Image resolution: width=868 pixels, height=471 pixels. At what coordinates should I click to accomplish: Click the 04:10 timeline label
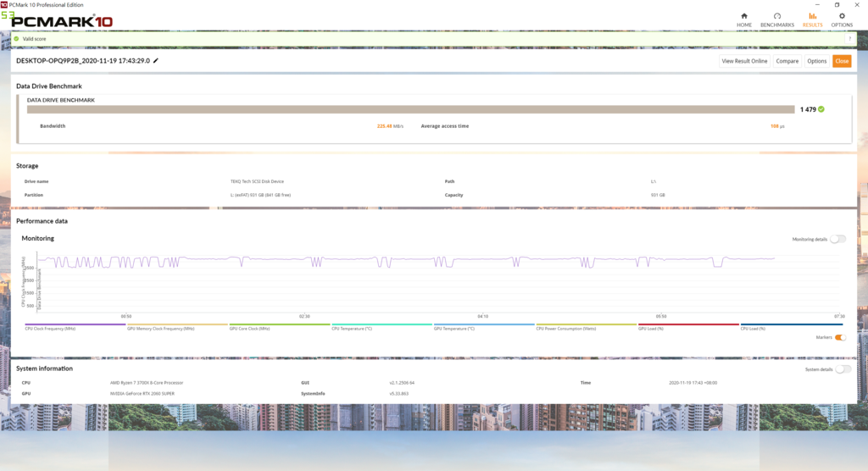[x=482, y=316]
